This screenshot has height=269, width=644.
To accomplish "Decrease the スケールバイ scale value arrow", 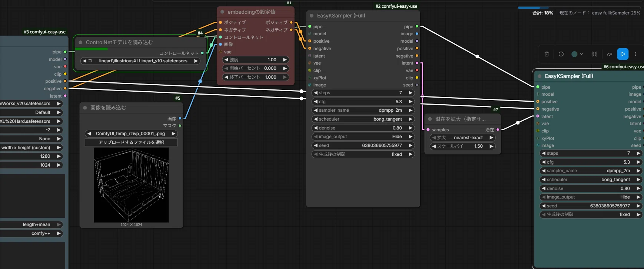I will pyautogui.click(x=434, y=146).
